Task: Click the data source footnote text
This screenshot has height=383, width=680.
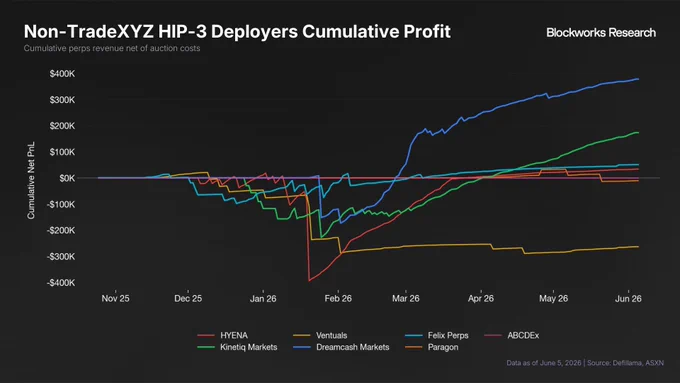Action: 585,363
